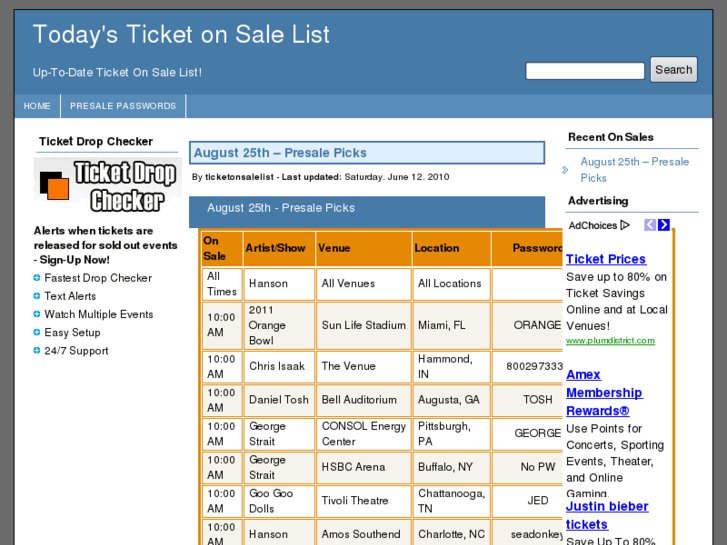This screenshot has width=727, height=545.
Task: Click bullet icon beside 24/7 Support
Action: tap(37, 350)
